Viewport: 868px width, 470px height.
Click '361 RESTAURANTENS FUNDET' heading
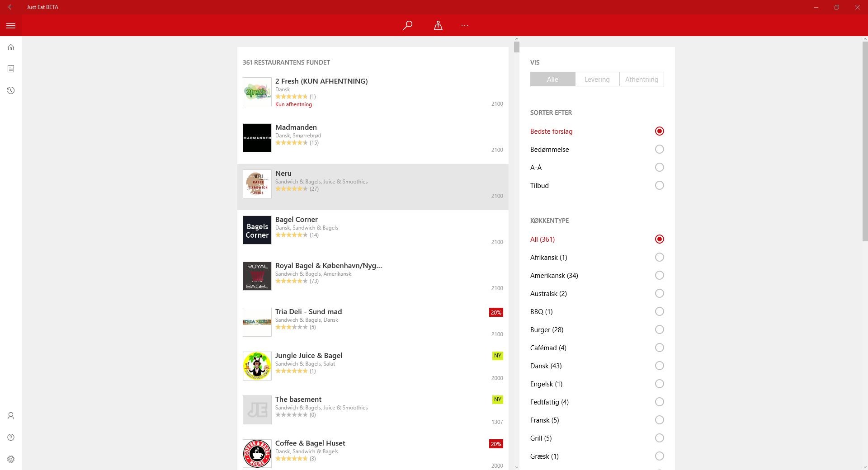[x=286, y=62]
